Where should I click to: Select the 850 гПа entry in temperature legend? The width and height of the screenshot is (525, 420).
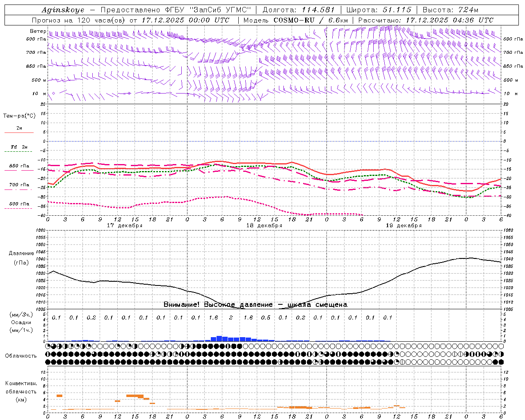tap(19, 166)
